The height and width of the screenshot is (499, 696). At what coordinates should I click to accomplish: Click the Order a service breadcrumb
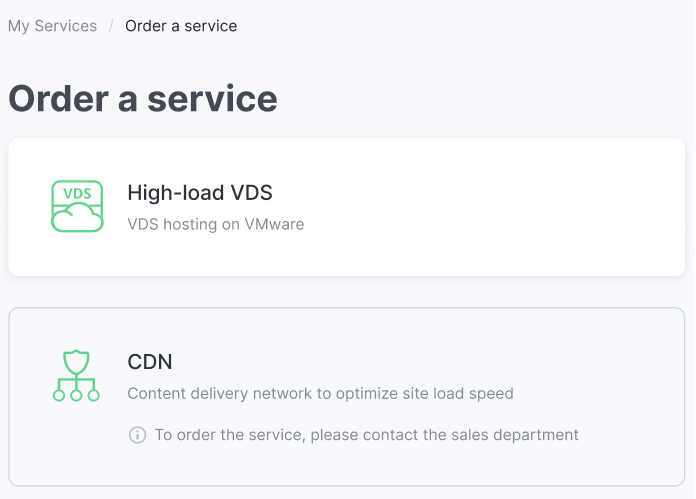[181, 26]
